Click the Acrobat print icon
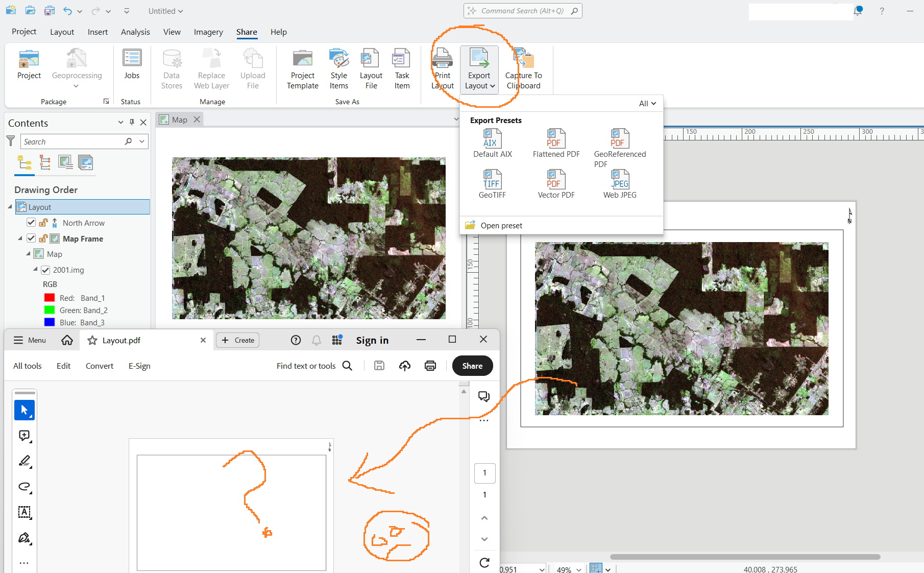 430,366
